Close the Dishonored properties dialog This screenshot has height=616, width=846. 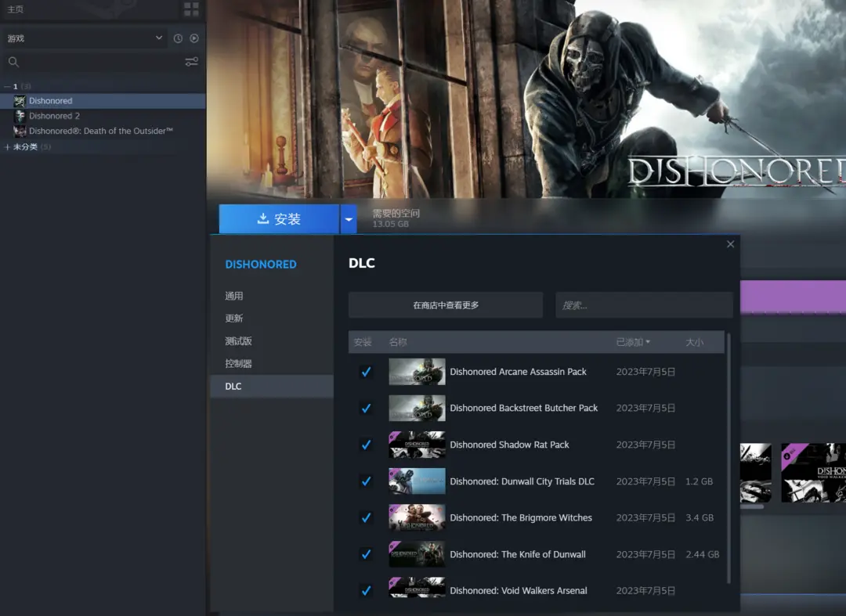[731, 244]
